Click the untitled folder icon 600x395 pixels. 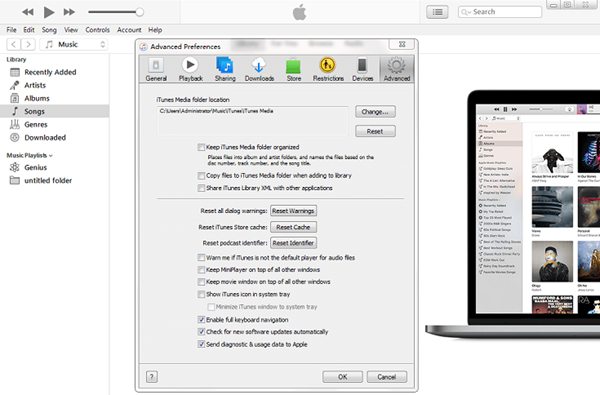pyautogui.click(x=15, y=180)
